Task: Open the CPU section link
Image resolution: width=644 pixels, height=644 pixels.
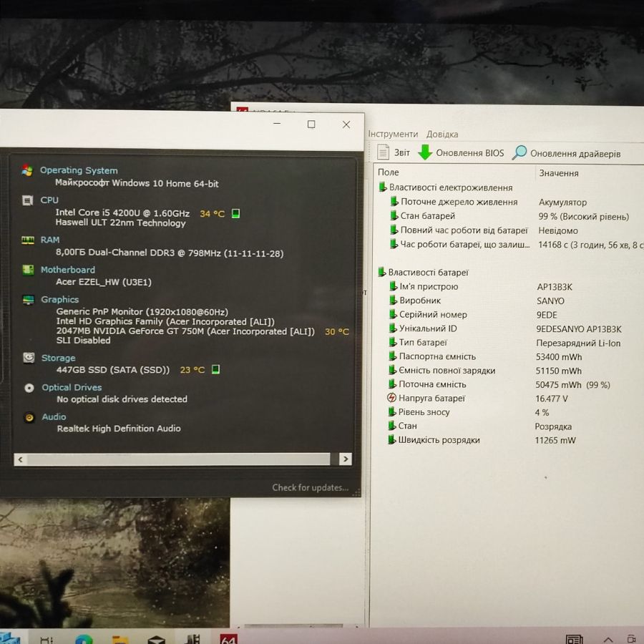Action: click(49, 200)
